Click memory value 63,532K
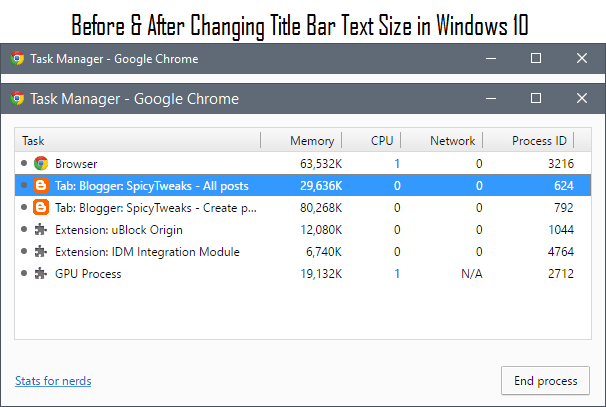 point(321,164)
